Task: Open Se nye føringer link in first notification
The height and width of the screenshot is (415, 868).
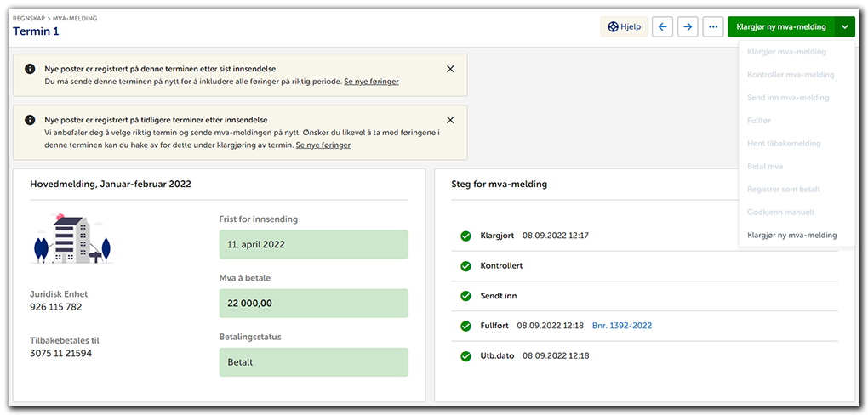Action: tap(371, 82)
